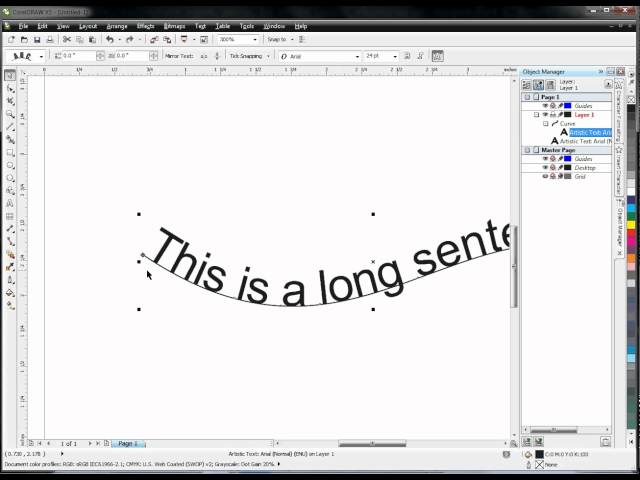Click delete button in Object Manager bottom
Screen dimensions: 640x480
tap(605, 442)
